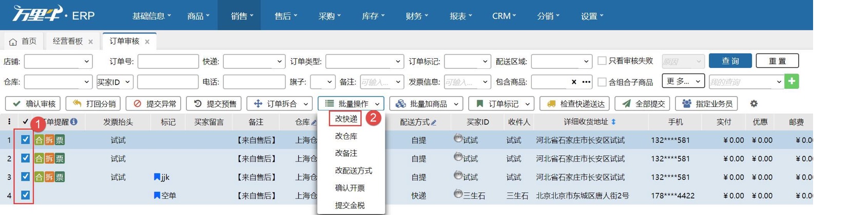868x215 pixels.
Task: Open the 仓库 filter dropdown
Action: 58,82
